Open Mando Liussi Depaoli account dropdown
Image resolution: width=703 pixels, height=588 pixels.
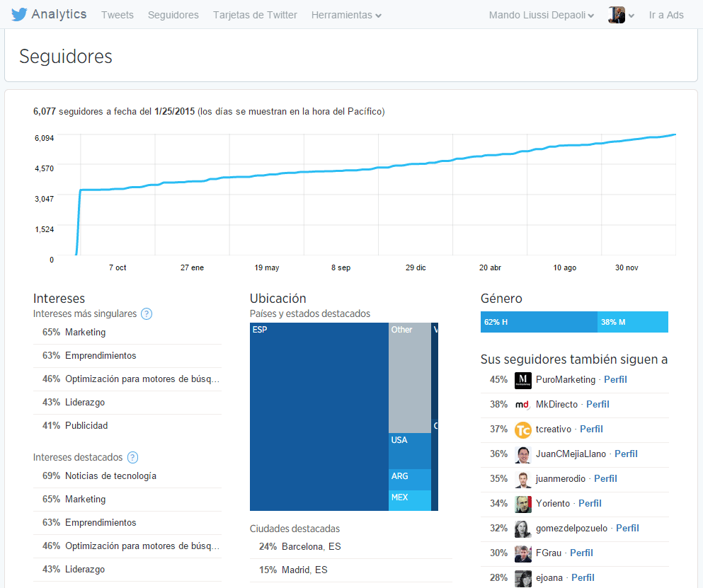click(x=541, y=15)
